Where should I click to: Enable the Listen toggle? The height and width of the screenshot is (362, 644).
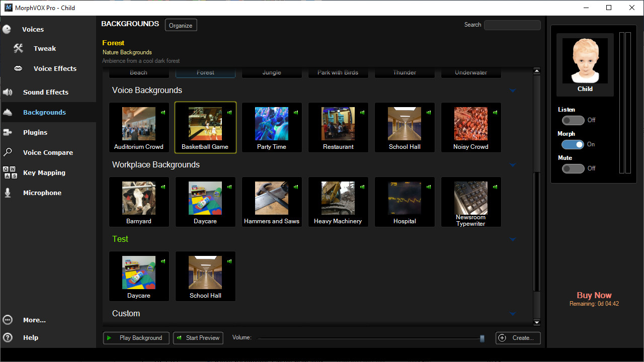point(573,120)
